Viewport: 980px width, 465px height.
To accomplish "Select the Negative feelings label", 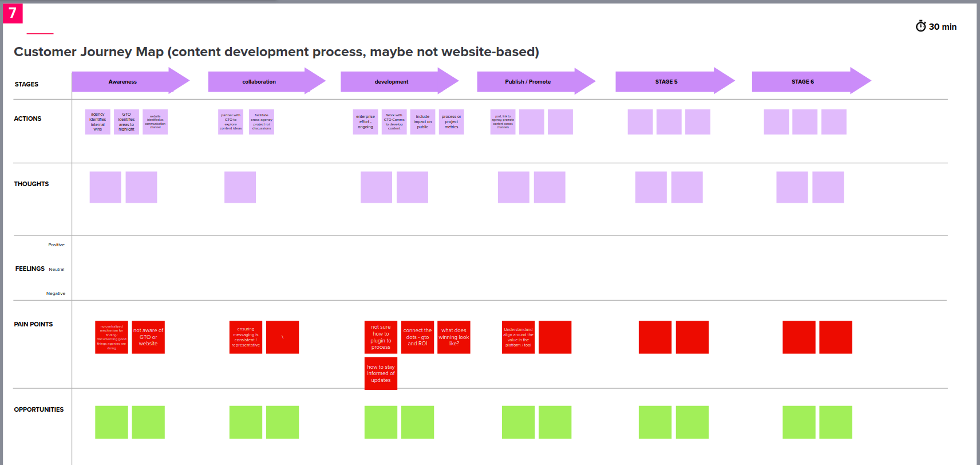I will coord(56,293).
